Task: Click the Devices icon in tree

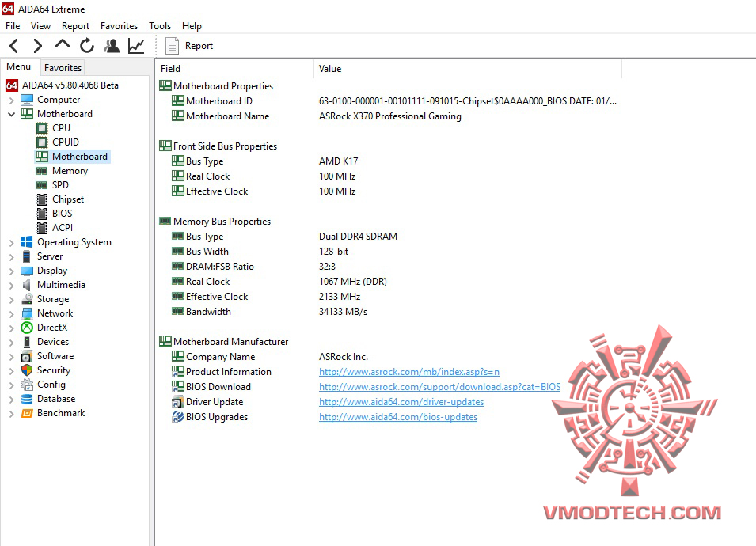Action: (27, 342)
